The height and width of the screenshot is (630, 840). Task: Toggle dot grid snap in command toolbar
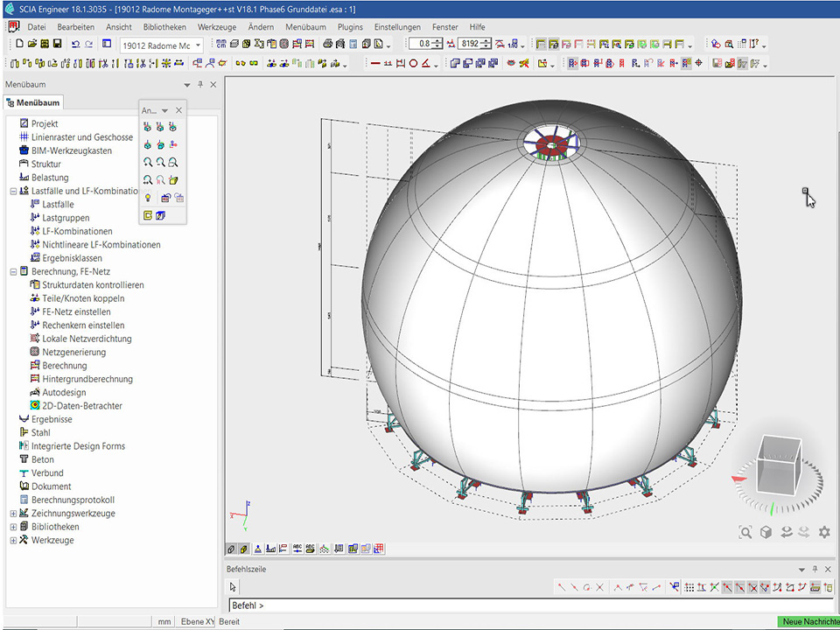pos(689,587)
